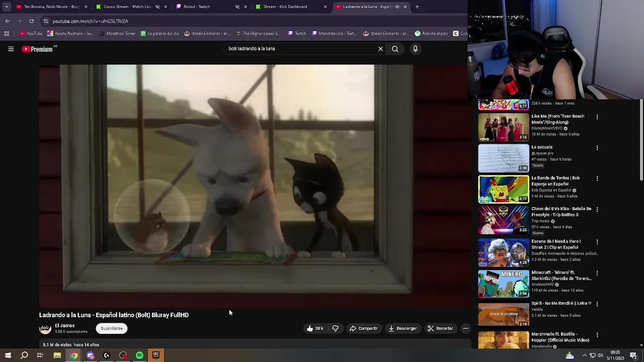Screen dimensions: 644x362
Task: Open the Windows Start menu
Action: (8, 355)
